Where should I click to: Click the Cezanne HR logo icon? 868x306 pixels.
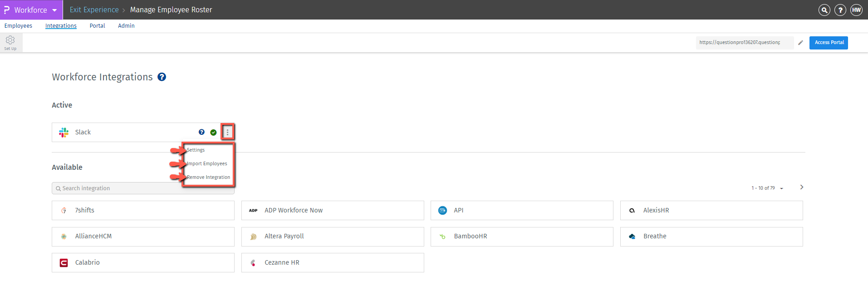click(x=253, y=263)
